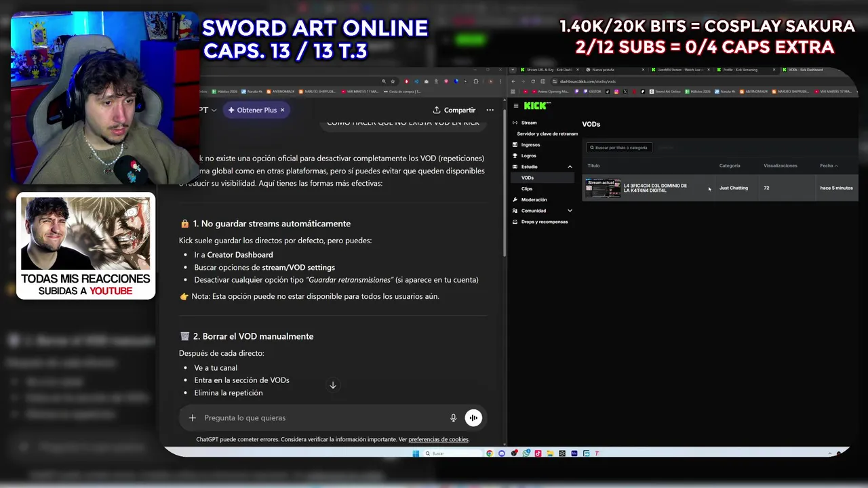Open 'Servidor y clave de retransm' item
This screenshot has width=868, height=488.
tap(547, 134)
